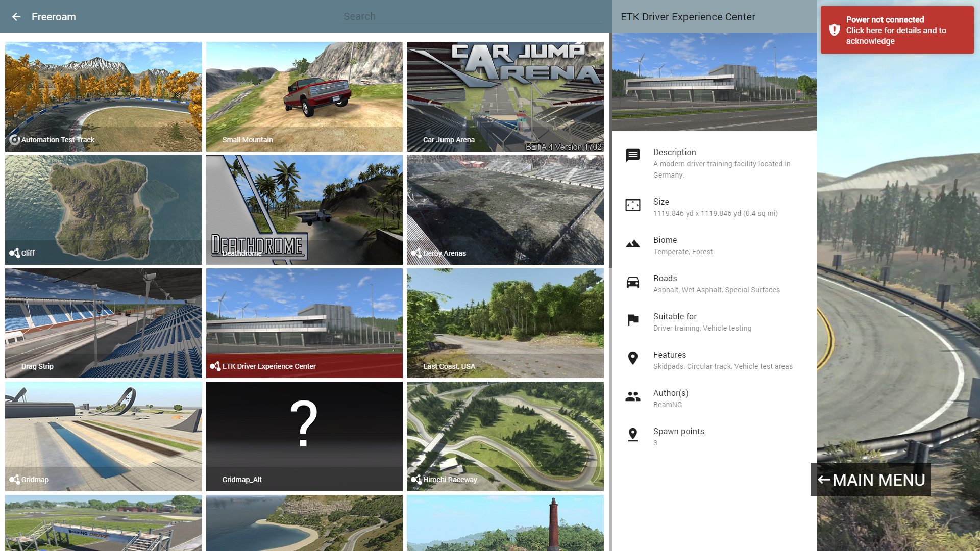Image resolution: width=980 pixels, height=551 pixels.
Task: Click the Biome mountain icon
Action: 632,244
